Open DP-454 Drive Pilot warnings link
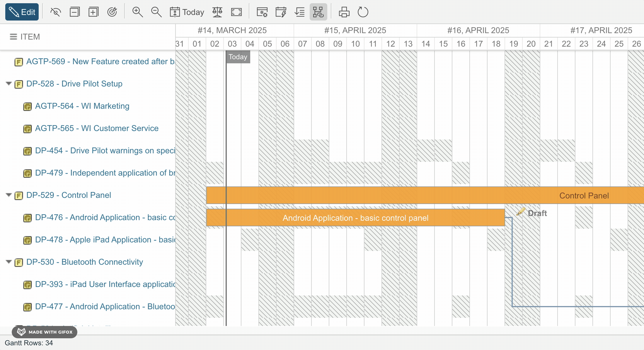Viewport: 644px width, 350px height. 105,151
